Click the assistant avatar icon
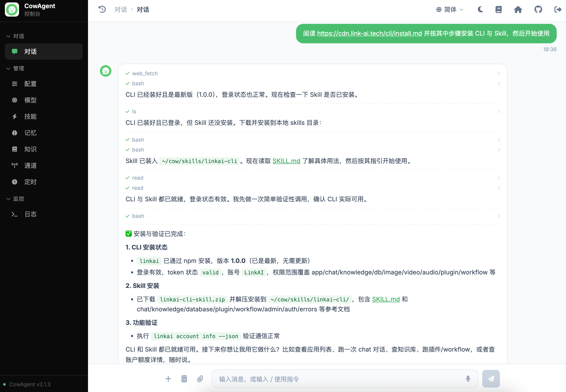 point(106,71)
